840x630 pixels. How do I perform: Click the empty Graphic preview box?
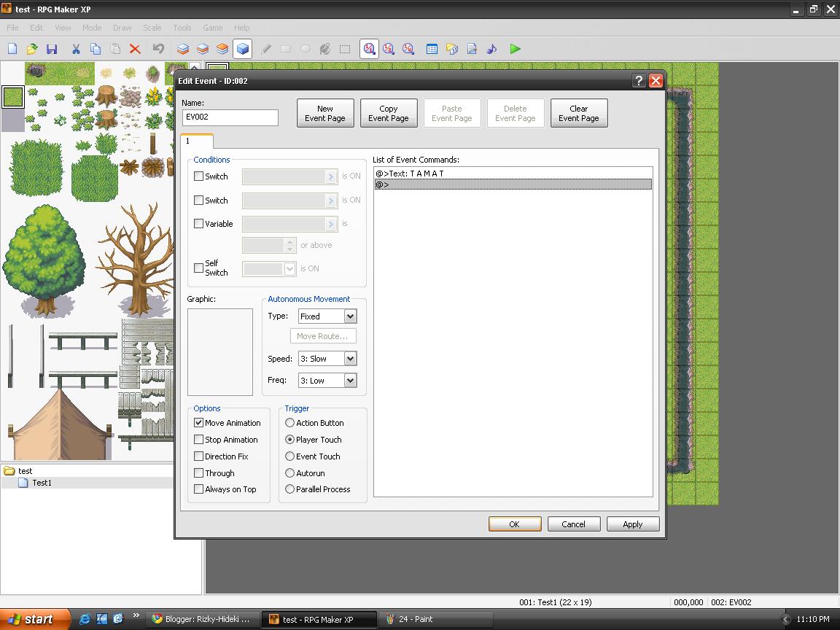coord(219,352)
